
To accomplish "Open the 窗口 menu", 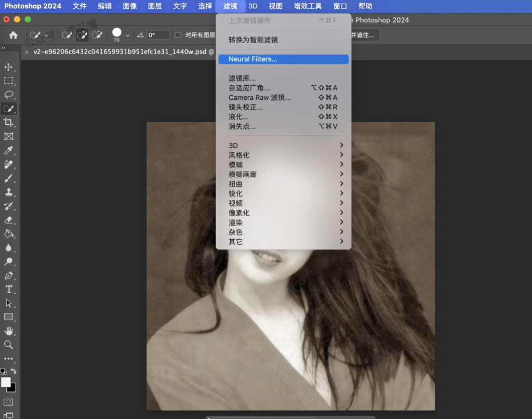I will click(x=340, y=6).
